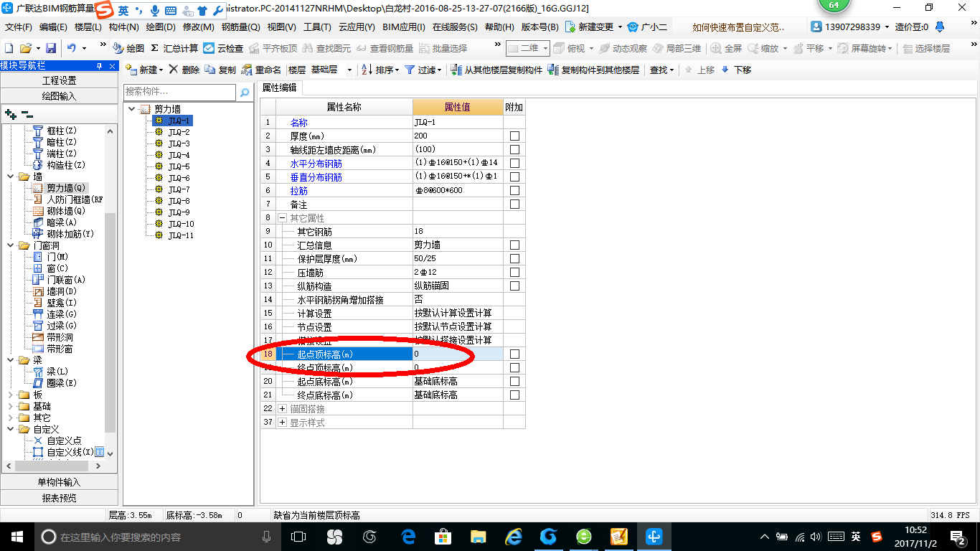
Task: Click 从其他楼层复制构件 button
Action: pyautogui.click(x=496, y=70)
